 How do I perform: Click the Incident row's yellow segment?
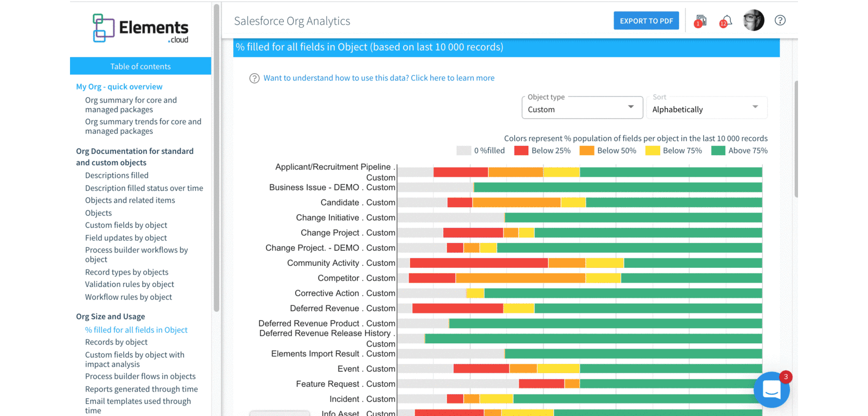point(496,399)
